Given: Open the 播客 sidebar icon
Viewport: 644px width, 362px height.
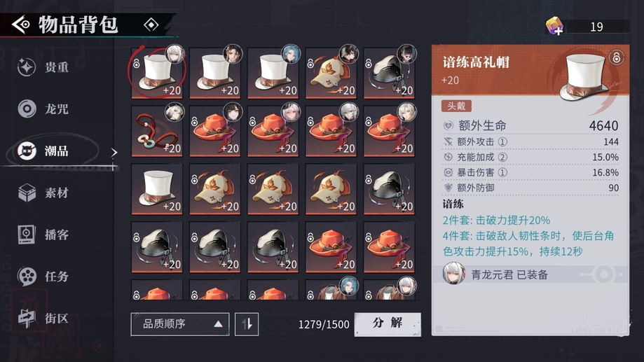Looking at the screenshot, I should 27,235.
